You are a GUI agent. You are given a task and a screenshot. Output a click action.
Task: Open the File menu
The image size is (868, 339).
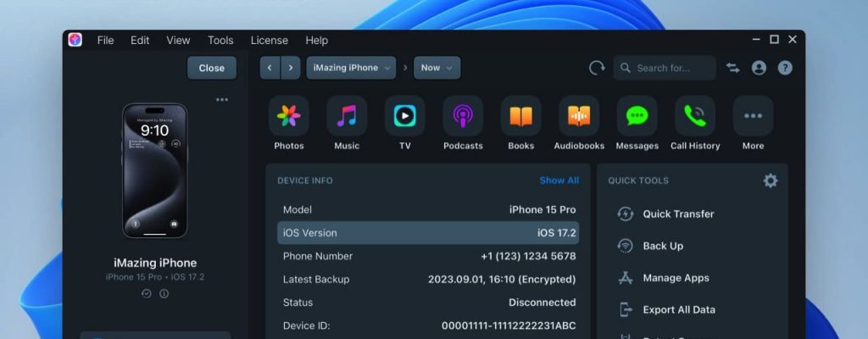click(105, 41)
